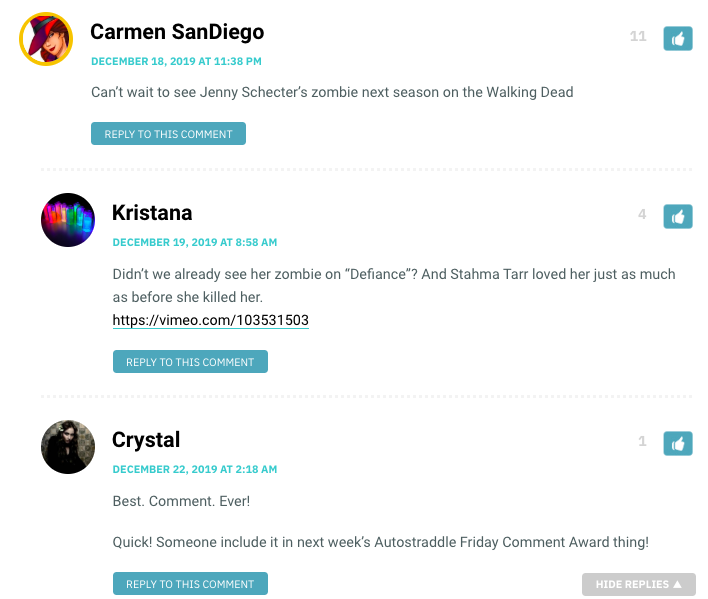Open Crystal's profile name

coord(146,440)
